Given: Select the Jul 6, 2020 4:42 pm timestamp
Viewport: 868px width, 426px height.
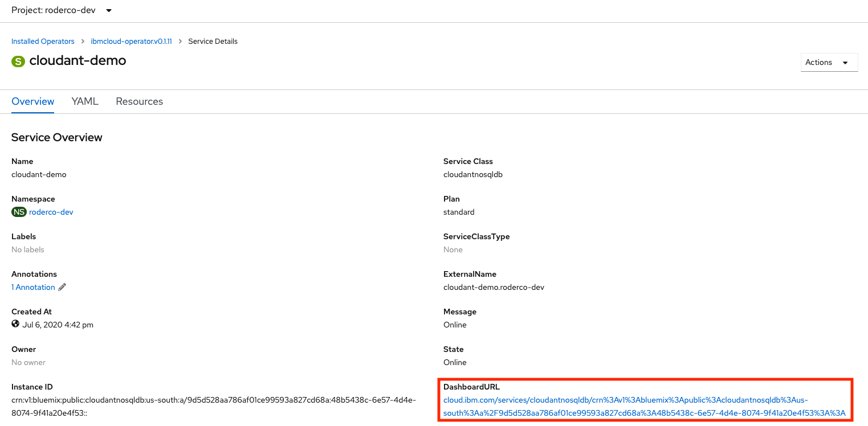Looking at the screenshot, I should tap(58, 325).
